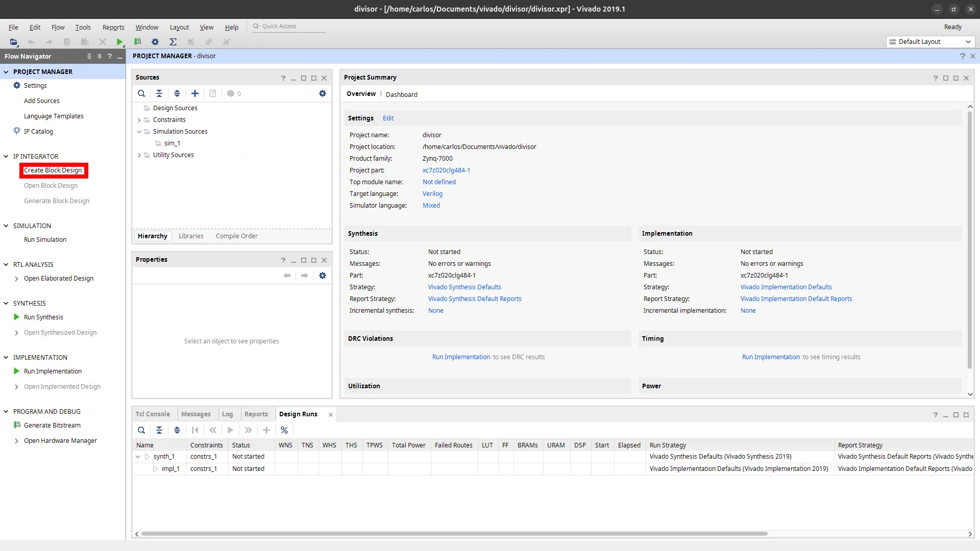The image size is (980, 551).
Task: Collapse synth_1 run row
Action: (x=138, y=457)
